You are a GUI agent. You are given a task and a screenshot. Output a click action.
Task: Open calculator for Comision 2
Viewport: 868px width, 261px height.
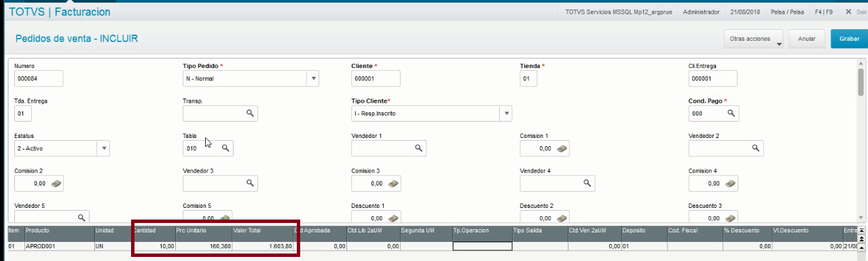point(57,183)
